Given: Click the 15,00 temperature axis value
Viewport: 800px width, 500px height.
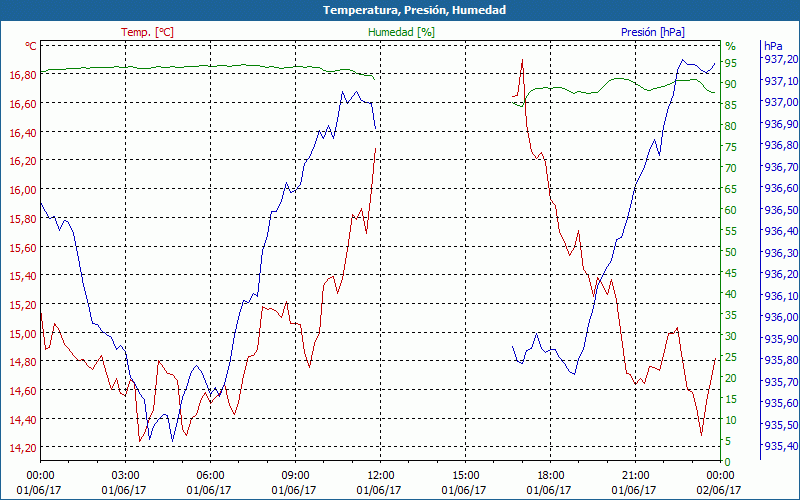Looking at the screenshot, I should [x=23, y=334].
